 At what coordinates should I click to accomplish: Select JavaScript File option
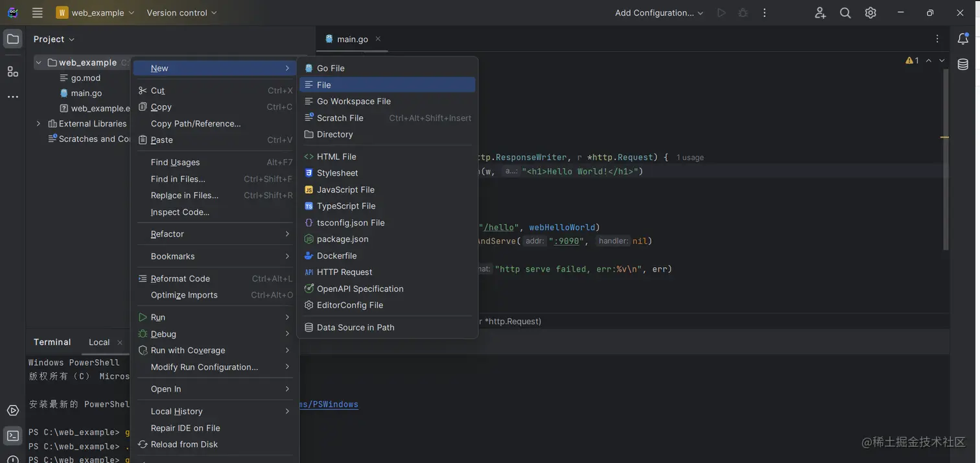(388, 189)
